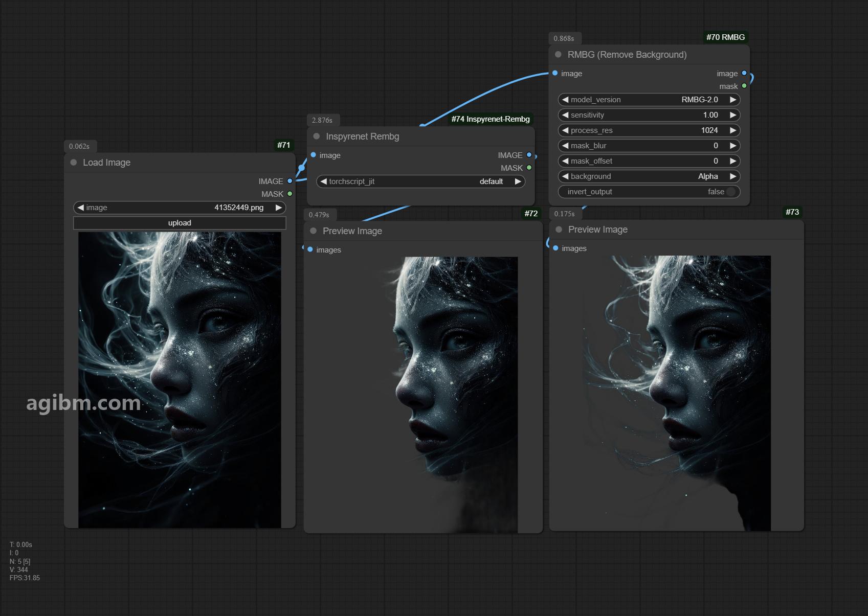Image resolution: width=868 pixels, height=616 pixels.
Task: Click output image in Preview Image #73
Action: click(676, 393)
